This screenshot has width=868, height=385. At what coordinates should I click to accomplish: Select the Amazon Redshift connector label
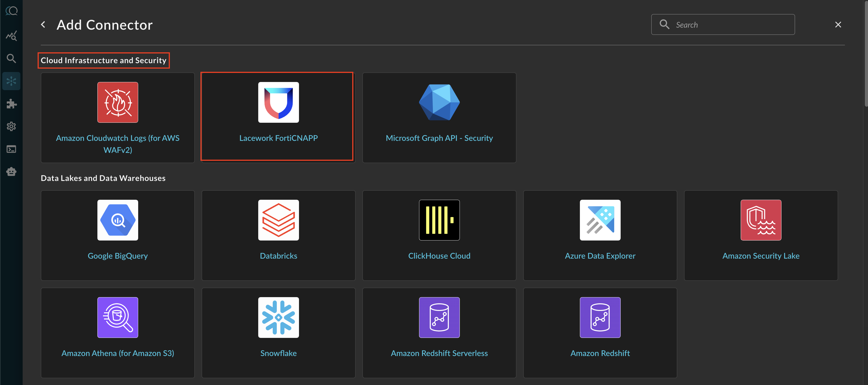tap(600, 353)
